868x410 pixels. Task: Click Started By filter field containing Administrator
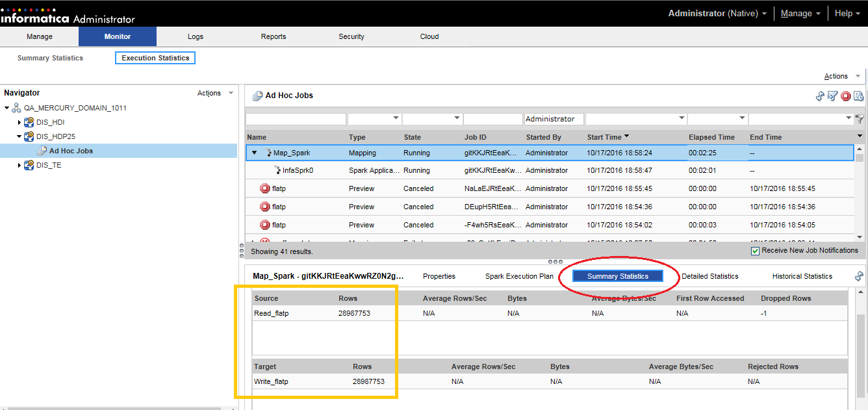554,119
